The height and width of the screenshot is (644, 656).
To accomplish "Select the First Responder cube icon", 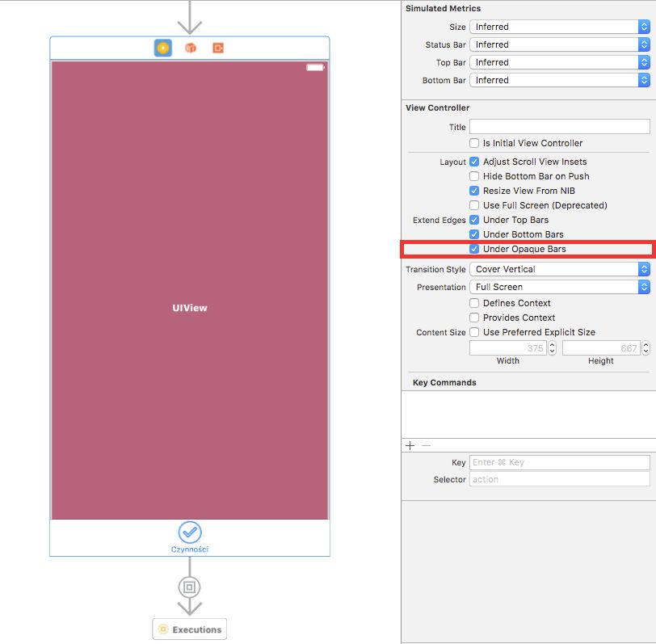I will (191, 48).
